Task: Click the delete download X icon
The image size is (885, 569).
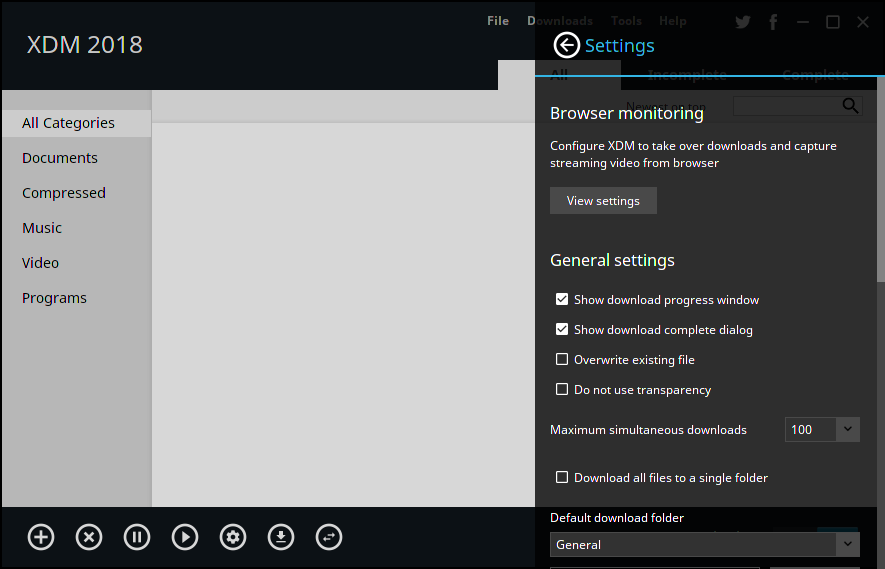Action: tap(89, 537)
